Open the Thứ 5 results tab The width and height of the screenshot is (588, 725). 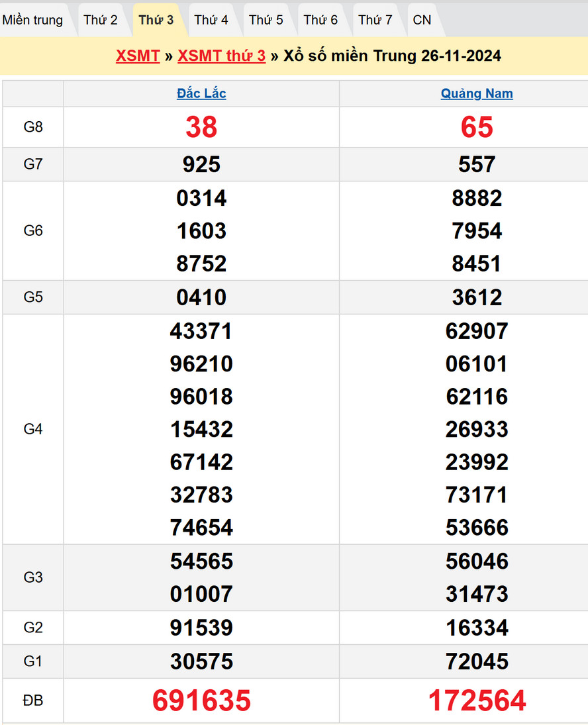tap(266, 20)
